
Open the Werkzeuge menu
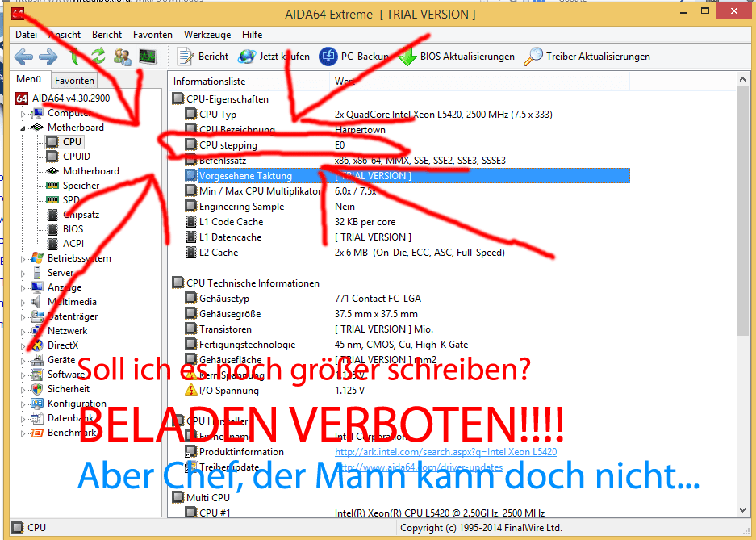click(x=207, y=35)
